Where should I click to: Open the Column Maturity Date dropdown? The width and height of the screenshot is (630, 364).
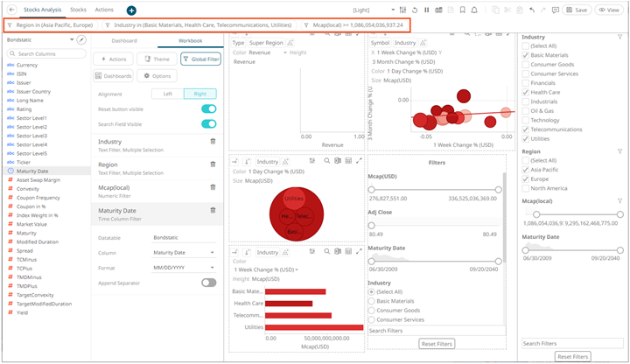coord(184,252)
